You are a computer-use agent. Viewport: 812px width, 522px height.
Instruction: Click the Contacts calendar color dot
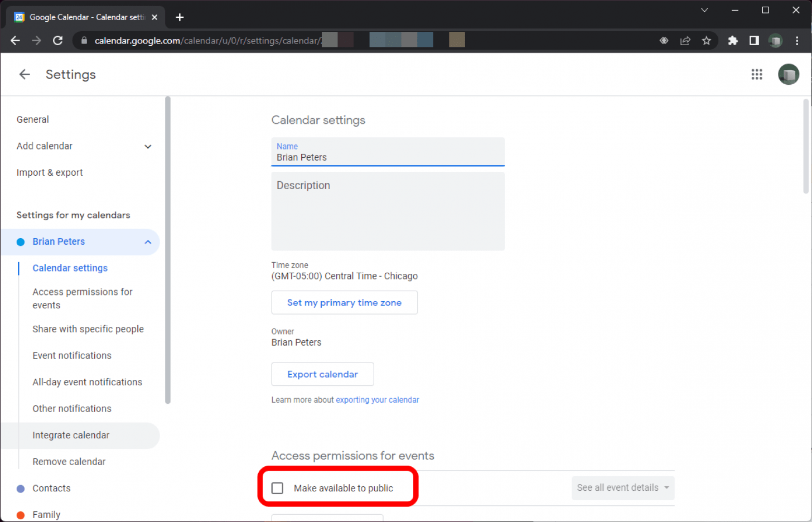21,489
